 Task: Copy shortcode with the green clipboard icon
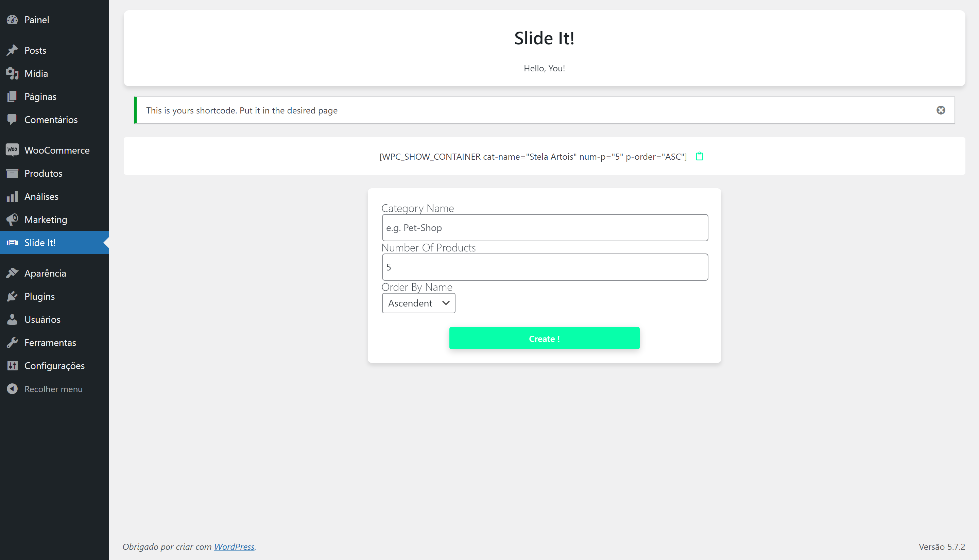[x=699, y=156]
